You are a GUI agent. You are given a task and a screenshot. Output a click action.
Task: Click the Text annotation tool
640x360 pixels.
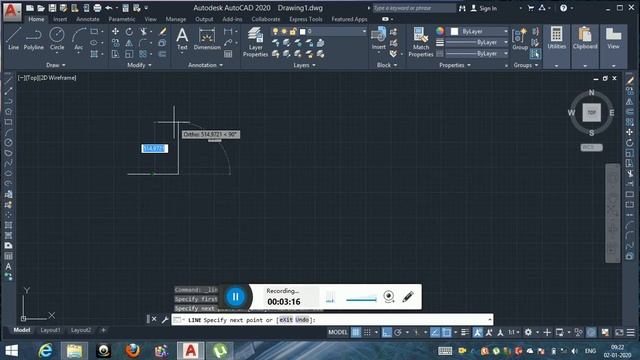coord(182,39)
